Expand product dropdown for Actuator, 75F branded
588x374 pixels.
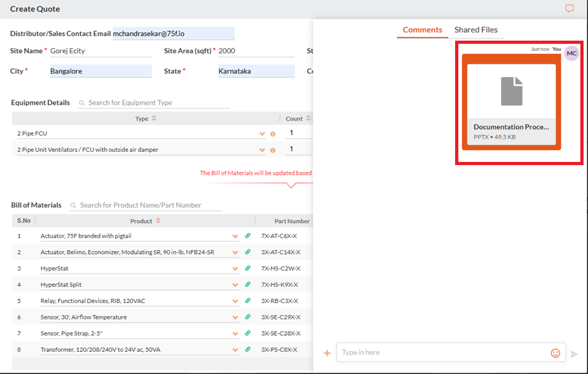tap(235, 236)
